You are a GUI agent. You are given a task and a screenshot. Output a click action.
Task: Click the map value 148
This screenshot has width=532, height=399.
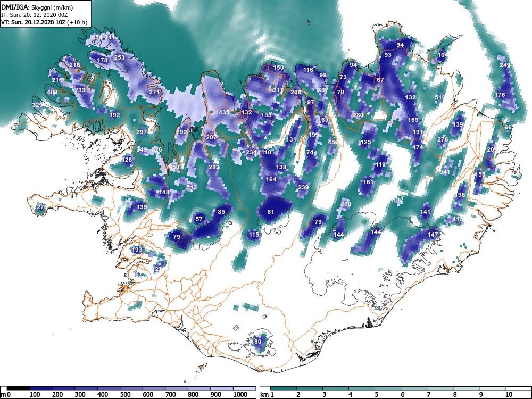pos(164,193)
